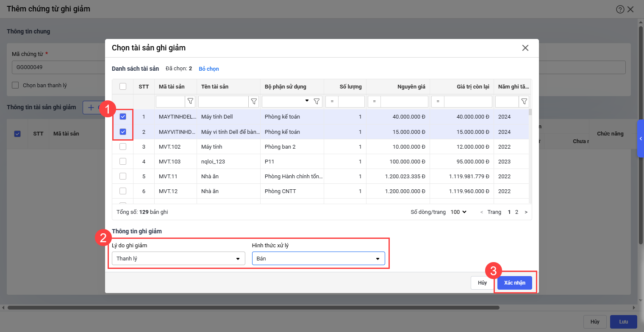Click the Tên tài sản filter text field
Viewport: 644px width, 332px height.
coord(223,102)
